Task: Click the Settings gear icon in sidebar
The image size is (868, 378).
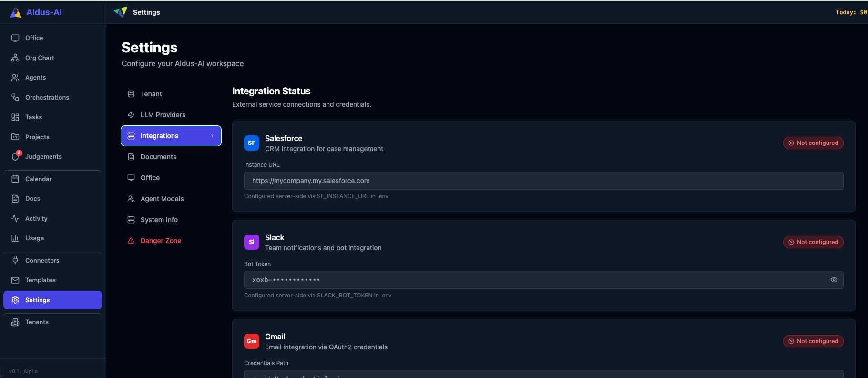Action: pyautogui.click(x=15, y=300)
